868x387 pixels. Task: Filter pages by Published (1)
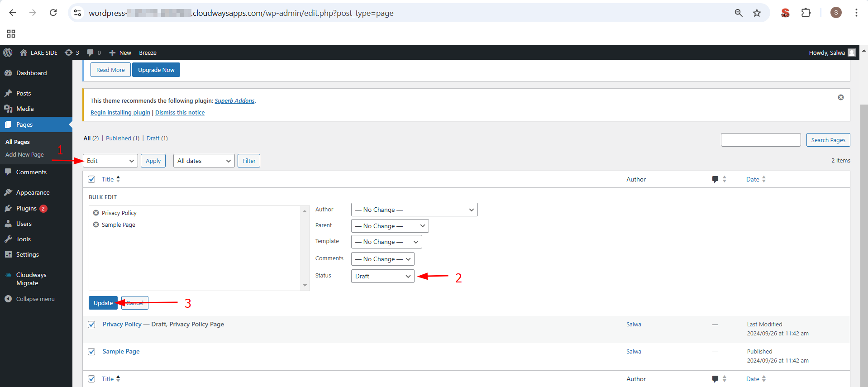(x=123, y=138)
